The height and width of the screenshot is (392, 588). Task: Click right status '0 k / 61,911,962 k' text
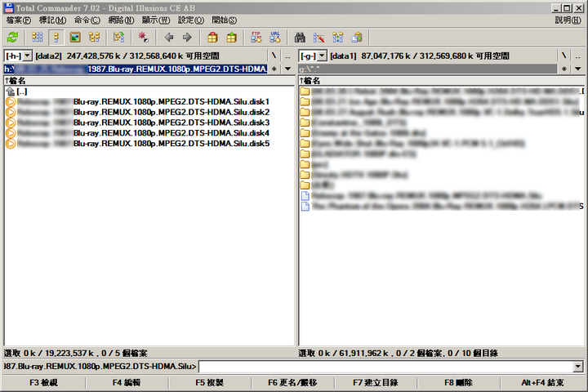tap(354, 353)
